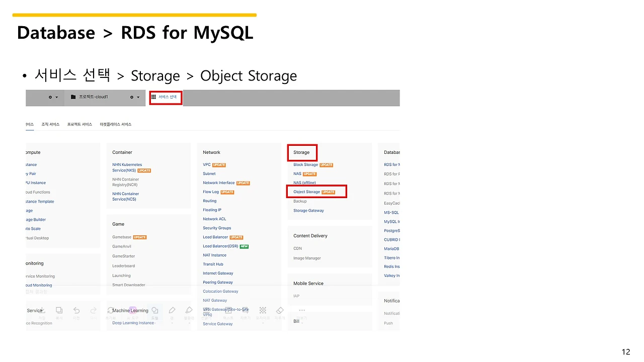Select IAP under Mobile Service
The width and height of the screenshot is (644, 362).
click(x=296, y=296)
